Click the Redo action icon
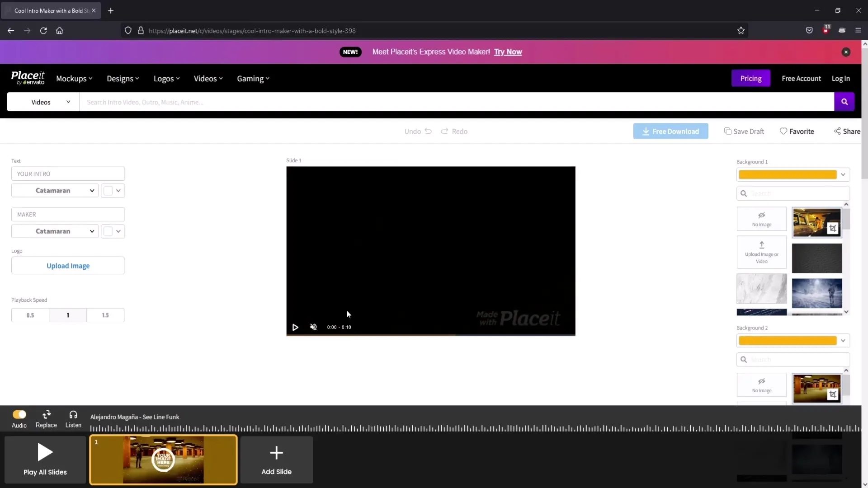This screenshot has width=868, height=488. [x=445, y=131]
